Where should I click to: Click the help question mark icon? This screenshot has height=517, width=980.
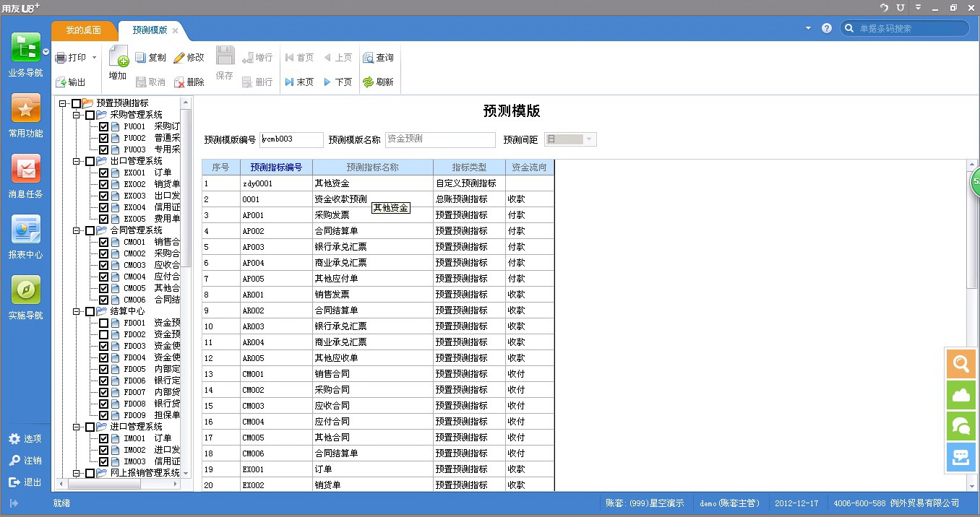pyautogui.click(x=827, y=29)
